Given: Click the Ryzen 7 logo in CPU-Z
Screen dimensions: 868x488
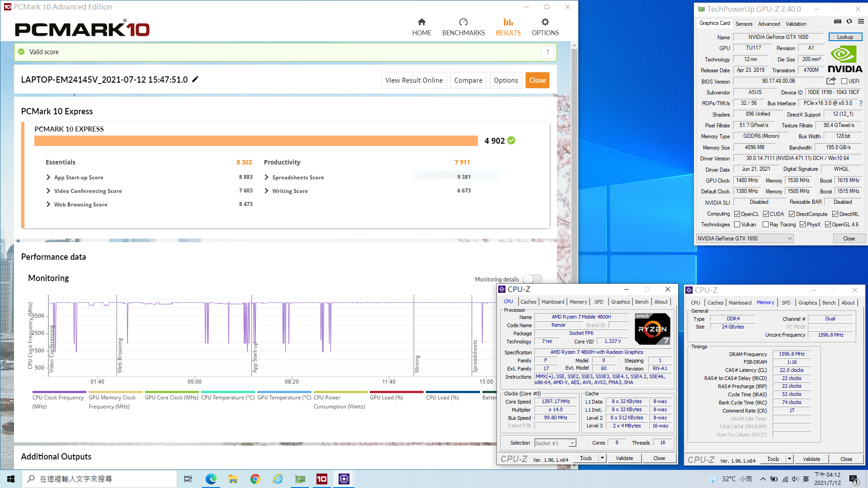Looking at the screenshot, I should point(652,328).
